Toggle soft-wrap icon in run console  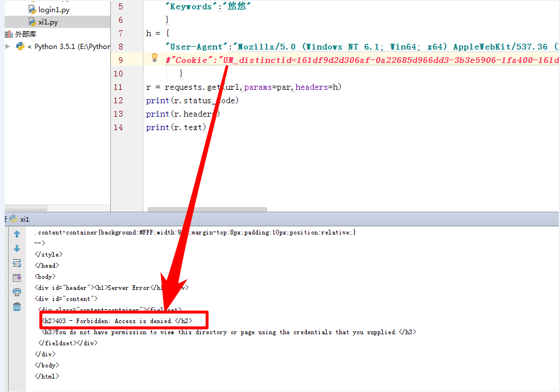tap(17, 263)
